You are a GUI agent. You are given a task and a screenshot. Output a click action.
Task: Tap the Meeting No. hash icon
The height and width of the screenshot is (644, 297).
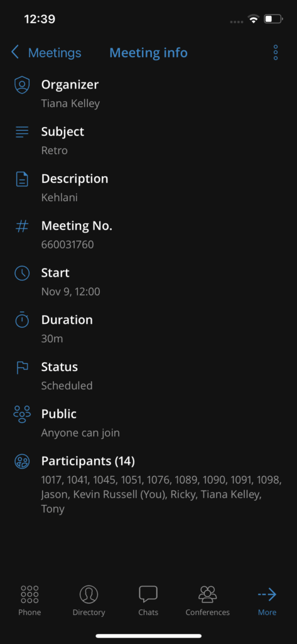click(22, 226)
